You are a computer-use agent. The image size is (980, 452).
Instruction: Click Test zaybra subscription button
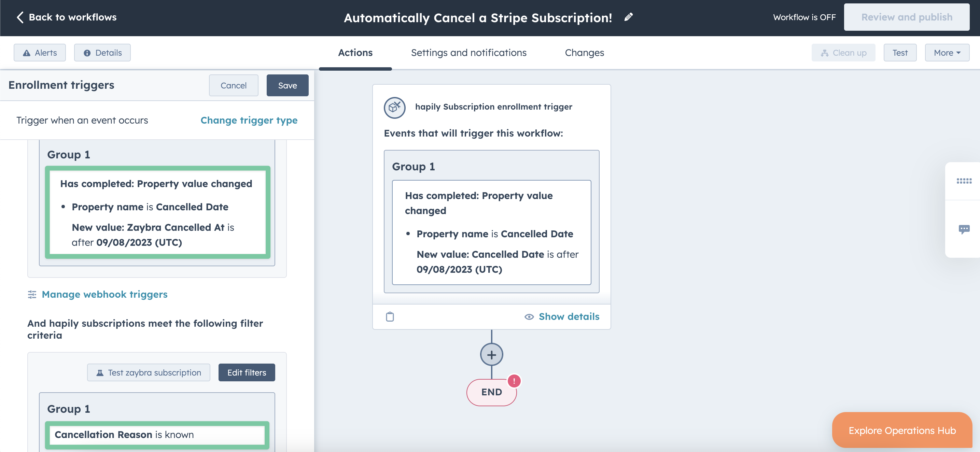click(149, 372)
